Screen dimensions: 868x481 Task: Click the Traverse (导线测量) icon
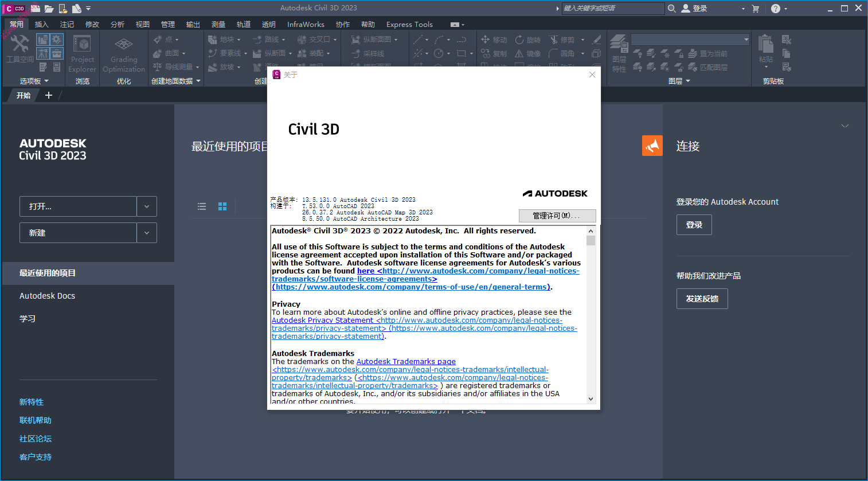tap(158, 67)
